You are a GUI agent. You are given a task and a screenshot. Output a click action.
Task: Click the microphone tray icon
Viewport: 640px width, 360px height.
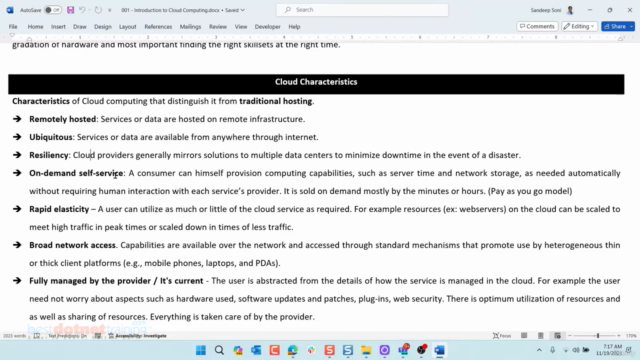click(x=552, y=350)
